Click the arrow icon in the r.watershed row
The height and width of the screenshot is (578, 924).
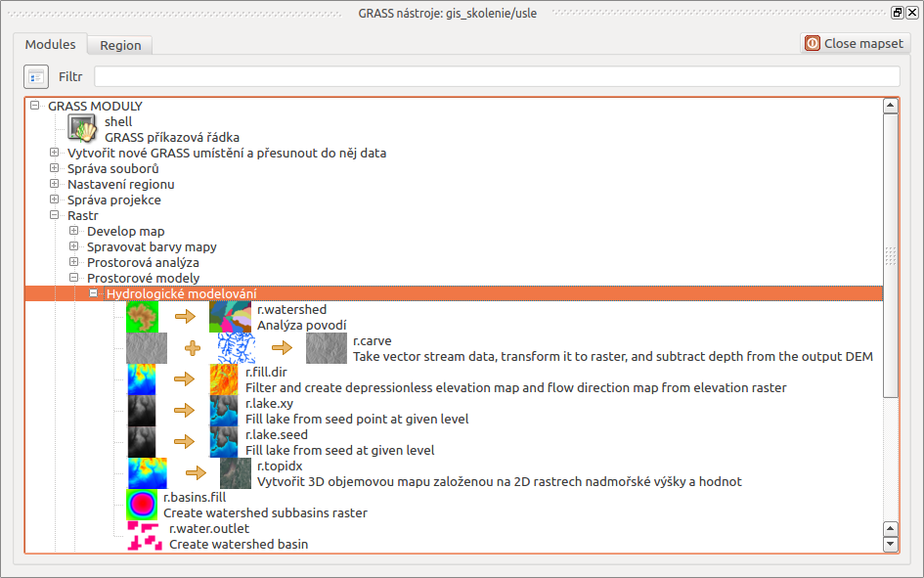(x=185, y=317)
